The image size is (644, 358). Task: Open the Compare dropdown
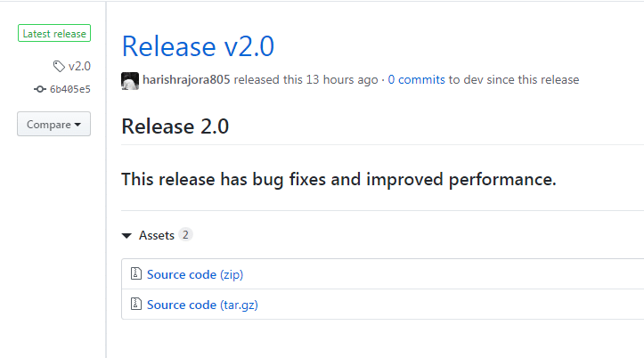click(53, 125)
